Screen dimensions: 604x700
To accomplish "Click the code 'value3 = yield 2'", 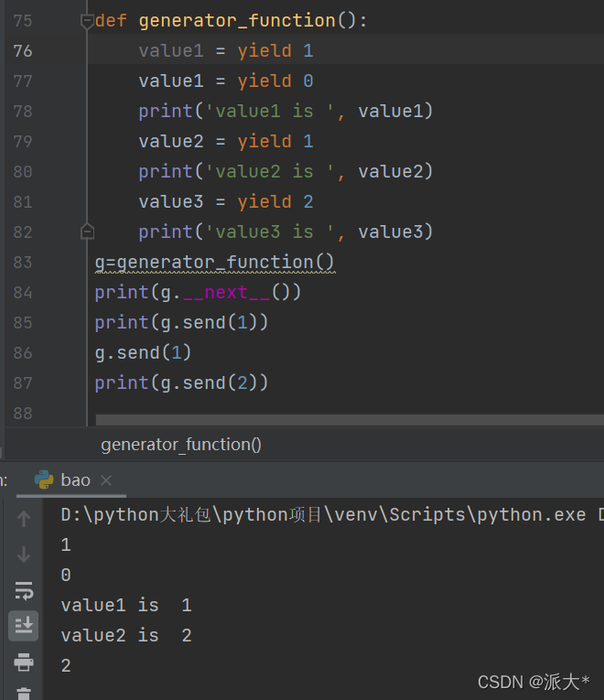I will (x=226, y=202).
